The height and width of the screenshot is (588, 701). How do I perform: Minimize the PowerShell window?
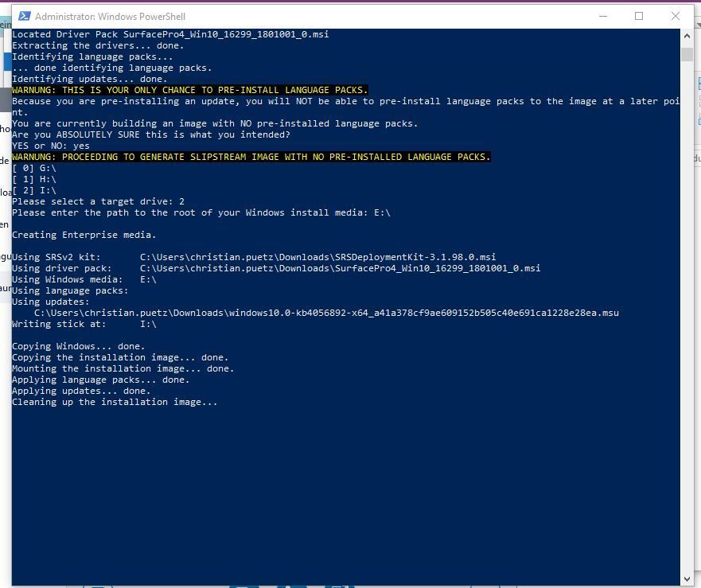[603, 17]
